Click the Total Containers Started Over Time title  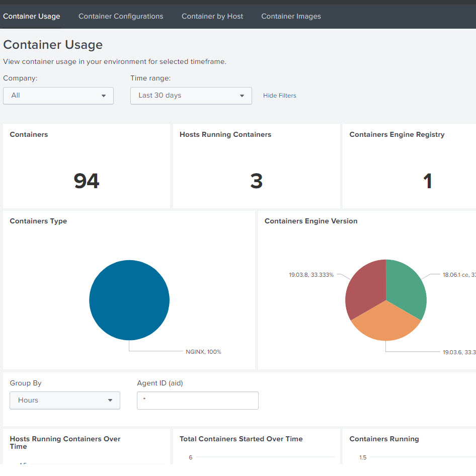[x=241, y=439]
